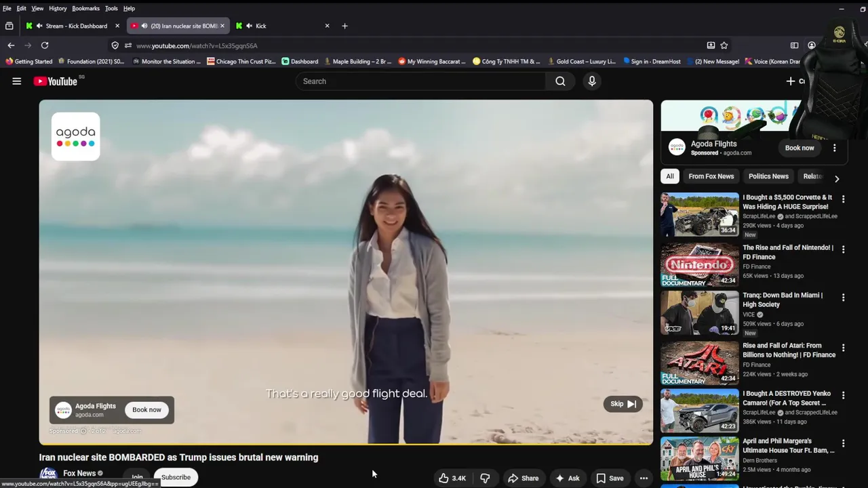This screenshot has width=868, height=488.
Task: Skip the Agoda advertisement
Action: click(x=623, y=404)
